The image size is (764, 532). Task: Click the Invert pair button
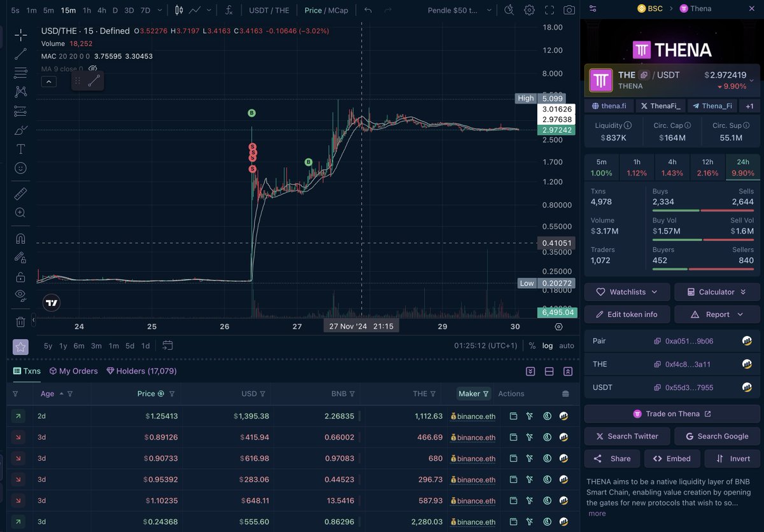point(732,459)
